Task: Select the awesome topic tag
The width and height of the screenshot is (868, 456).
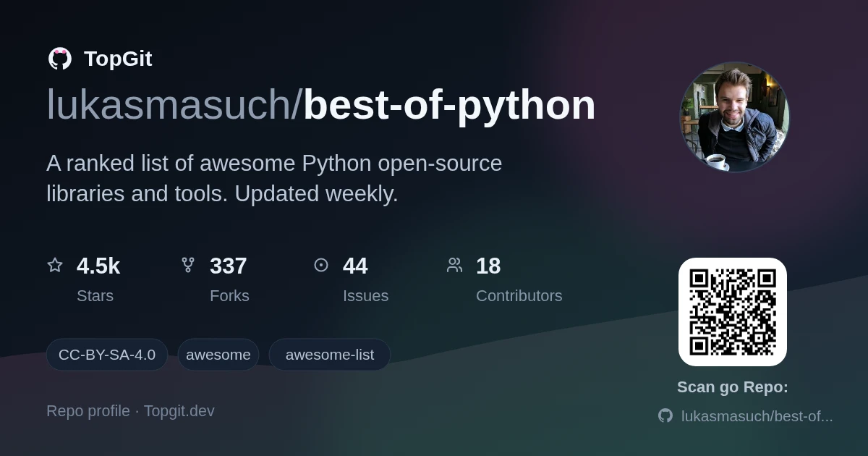Action: tap(218, 355)
